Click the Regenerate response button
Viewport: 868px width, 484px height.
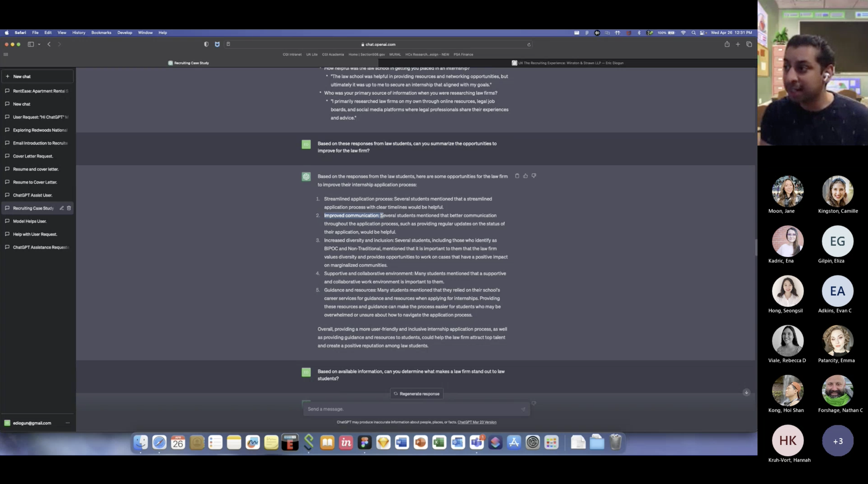pyautogui.click(x=416, y=394)
